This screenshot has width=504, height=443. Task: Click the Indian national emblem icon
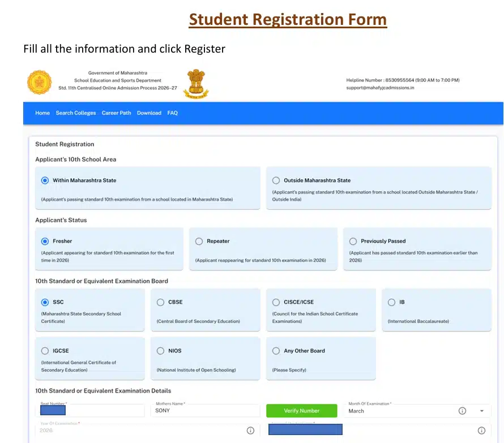196,84
